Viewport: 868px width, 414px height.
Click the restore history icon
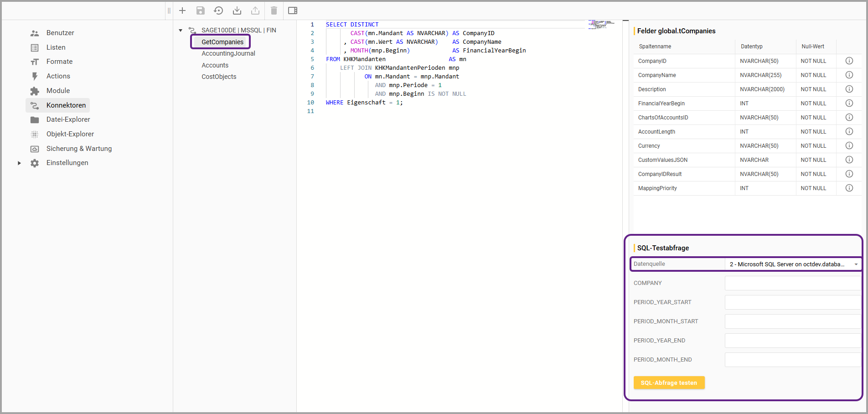[x=218, y=10]
